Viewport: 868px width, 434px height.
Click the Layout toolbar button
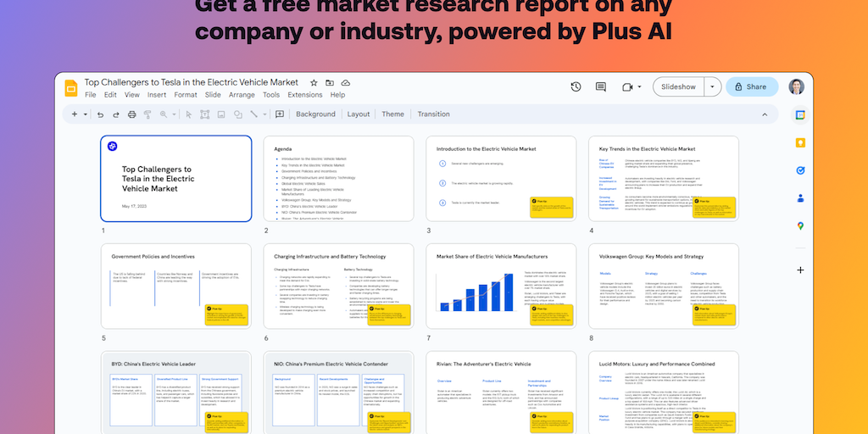[x=359, y=114]
